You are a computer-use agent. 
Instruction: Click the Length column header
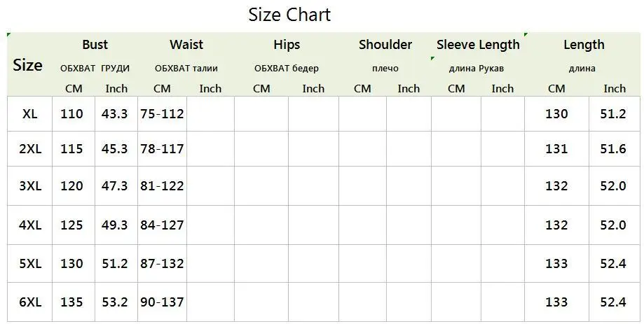click(x=584, y=45)
